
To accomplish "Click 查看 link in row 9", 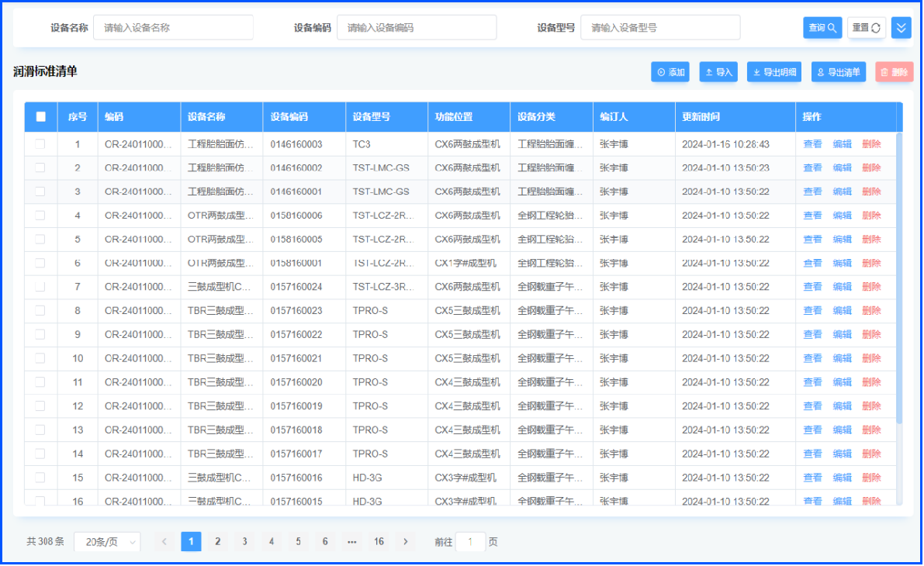I will coord(812,334).
